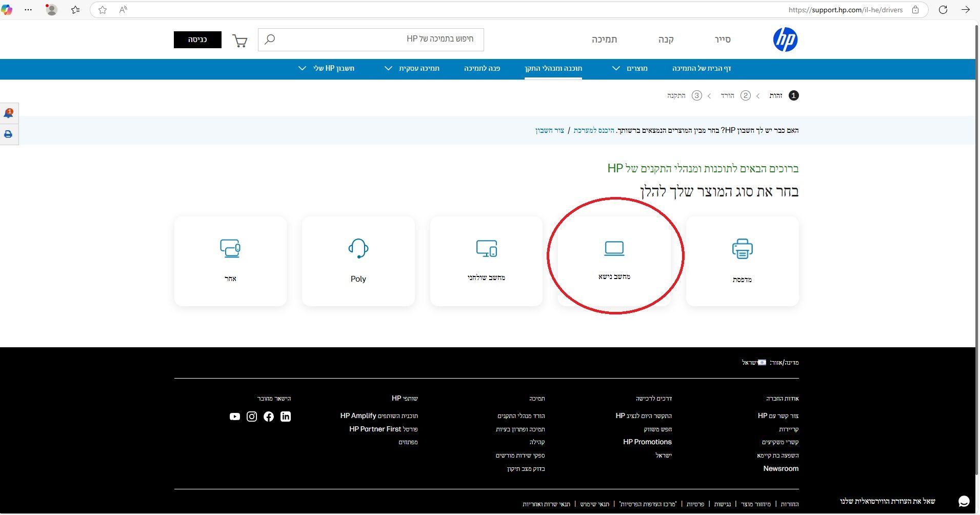Open the virtual assistant chat bubble
Viewport: 980px width, 515px height.
tap(964, 501)
